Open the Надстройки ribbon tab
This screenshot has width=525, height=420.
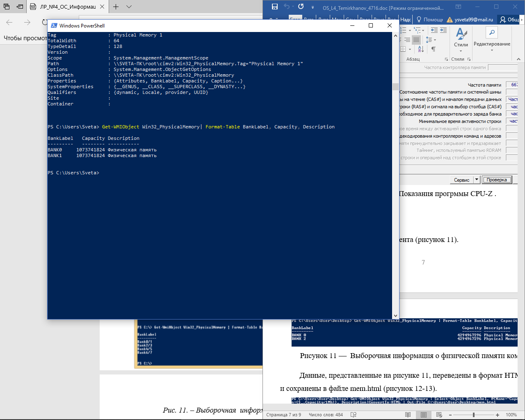(x=405, y=20)
